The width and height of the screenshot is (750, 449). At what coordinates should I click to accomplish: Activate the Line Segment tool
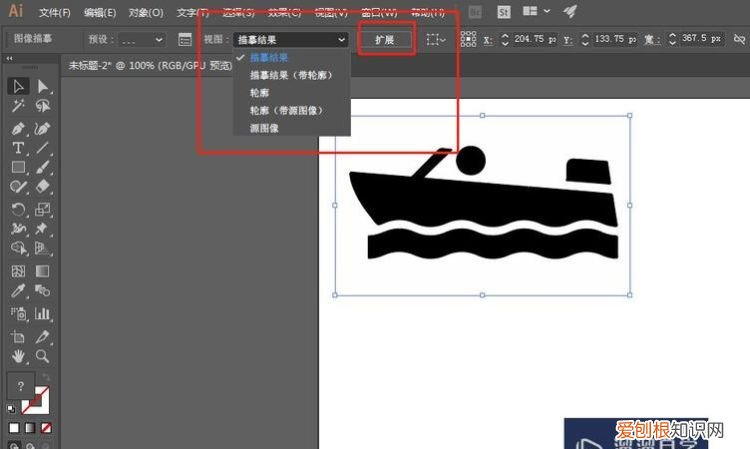(x=43, y=148)
